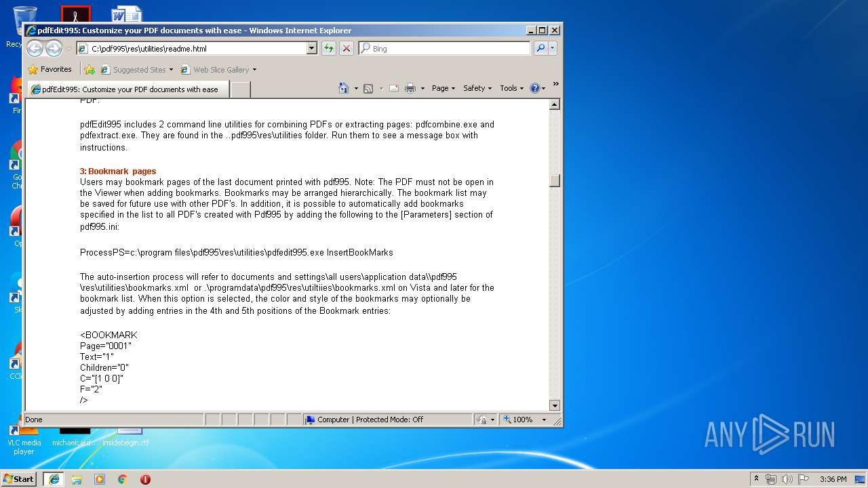The width and height of the screenshot is (868, 488).
Task: Click the Print icon
Action: [410, 88]
